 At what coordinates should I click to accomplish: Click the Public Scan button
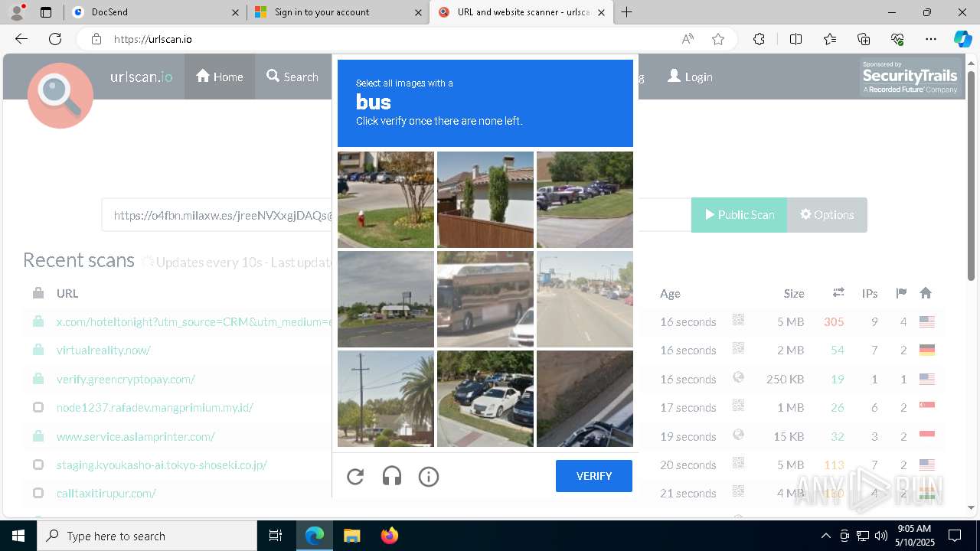click(739, 215)
